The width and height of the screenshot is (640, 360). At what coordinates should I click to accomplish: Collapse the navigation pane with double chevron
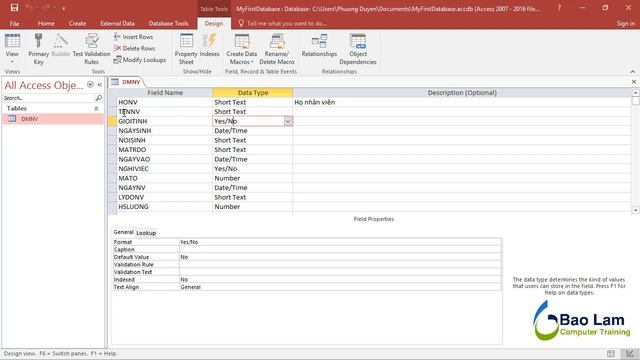100,85
